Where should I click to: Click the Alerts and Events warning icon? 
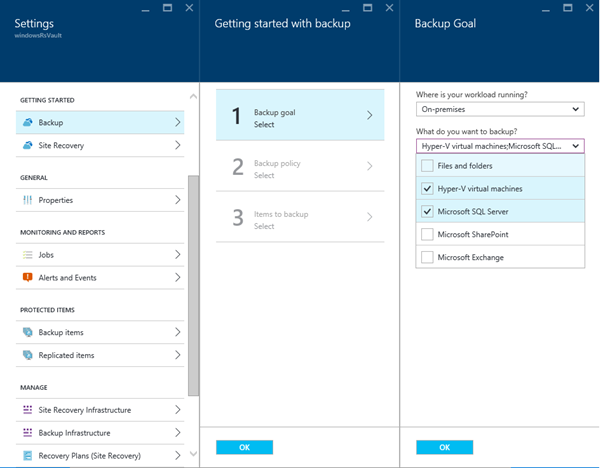click(28, 277)
